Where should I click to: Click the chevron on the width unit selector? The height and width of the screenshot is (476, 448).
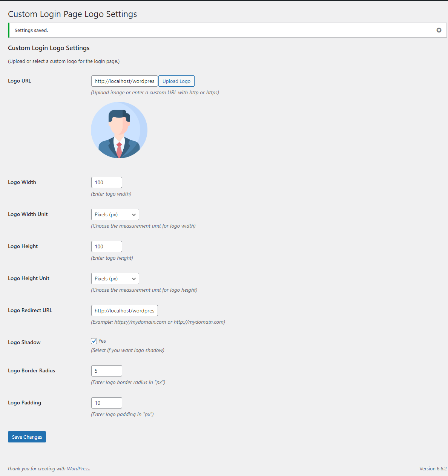click(x=134, y=214)
